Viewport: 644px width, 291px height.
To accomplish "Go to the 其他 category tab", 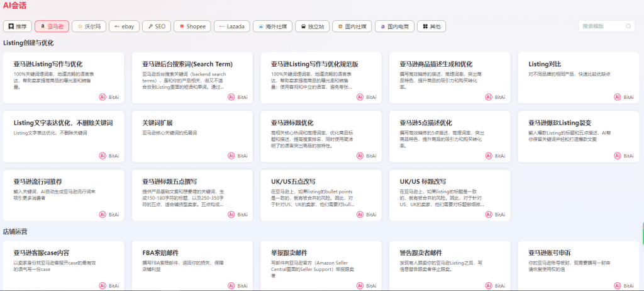I will (432, 26).
